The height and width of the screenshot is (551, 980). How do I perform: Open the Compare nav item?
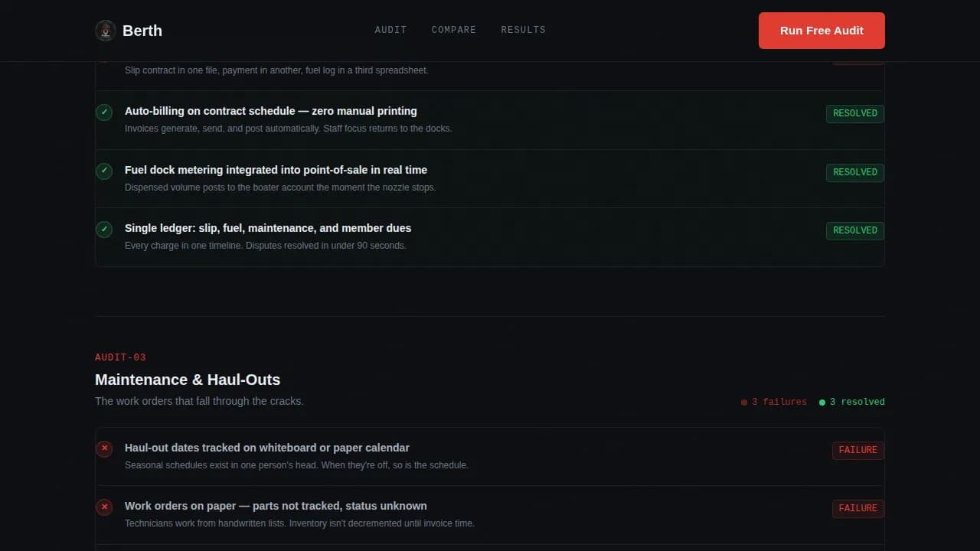pos(453,30)
